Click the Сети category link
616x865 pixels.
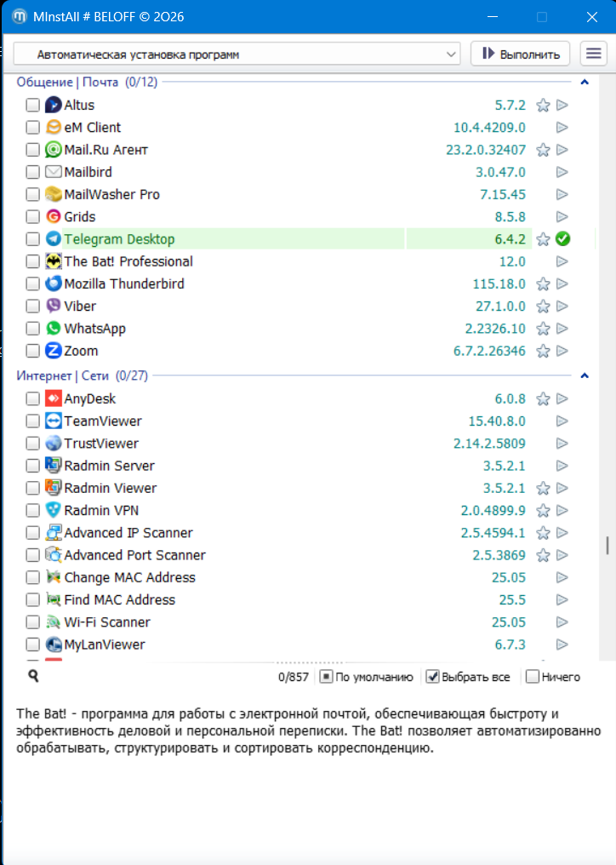95,375
